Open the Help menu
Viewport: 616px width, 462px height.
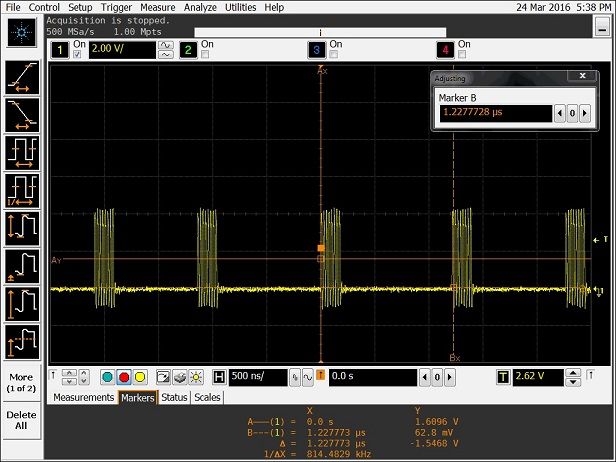click(x=274, y=7)
